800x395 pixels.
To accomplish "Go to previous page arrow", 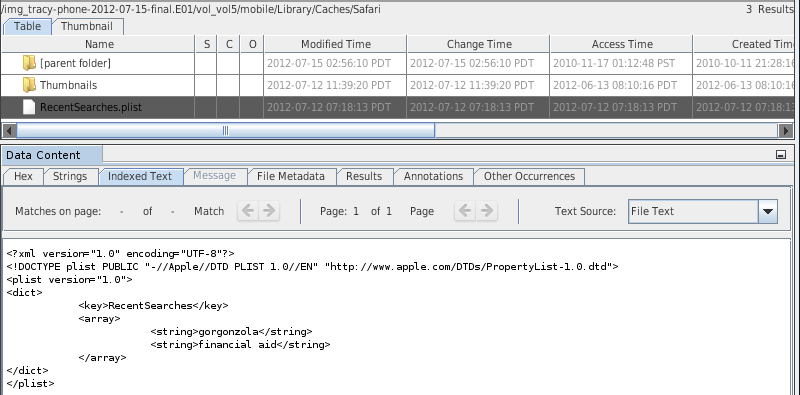I will click(x=465, y=211).
